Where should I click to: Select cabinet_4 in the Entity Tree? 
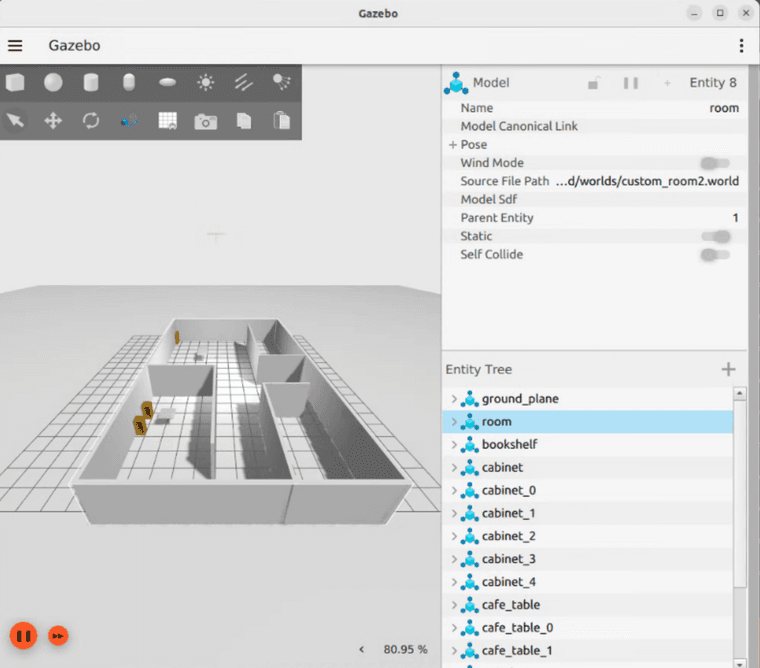point(587,582)
